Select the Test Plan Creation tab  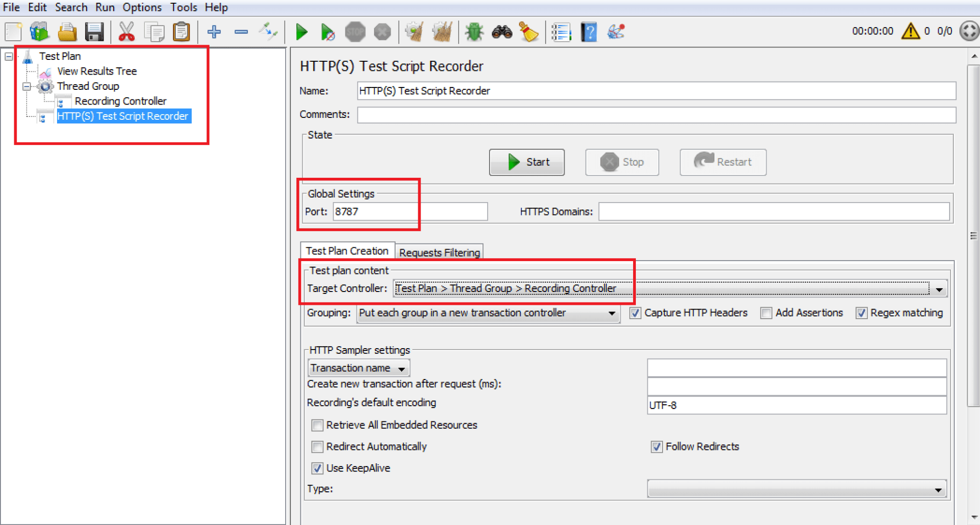[x=347, y=251]
